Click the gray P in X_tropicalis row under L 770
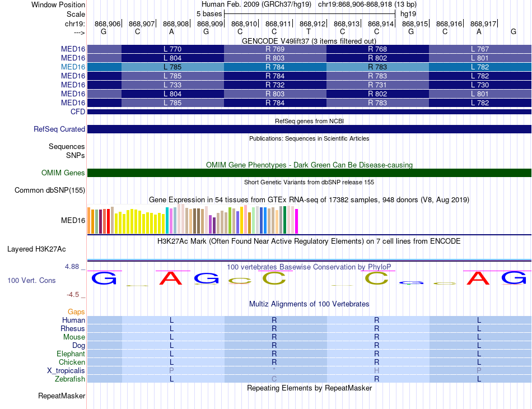 pos(172,371)
